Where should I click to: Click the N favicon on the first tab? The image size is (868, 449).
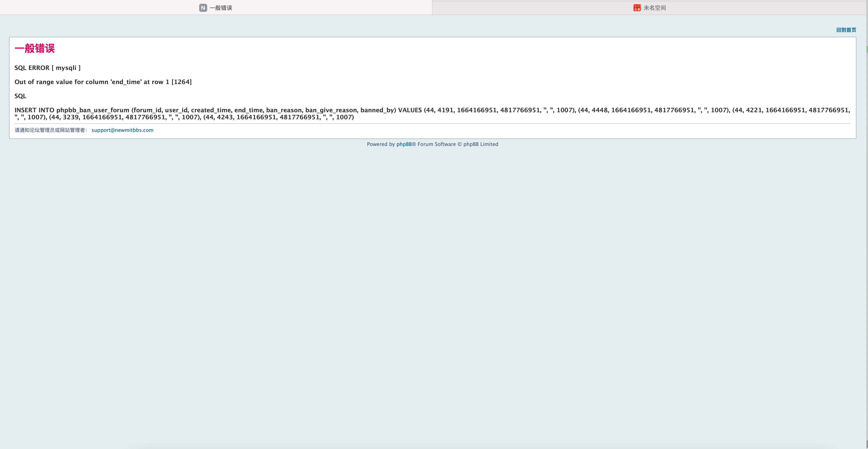pos(203,8)
